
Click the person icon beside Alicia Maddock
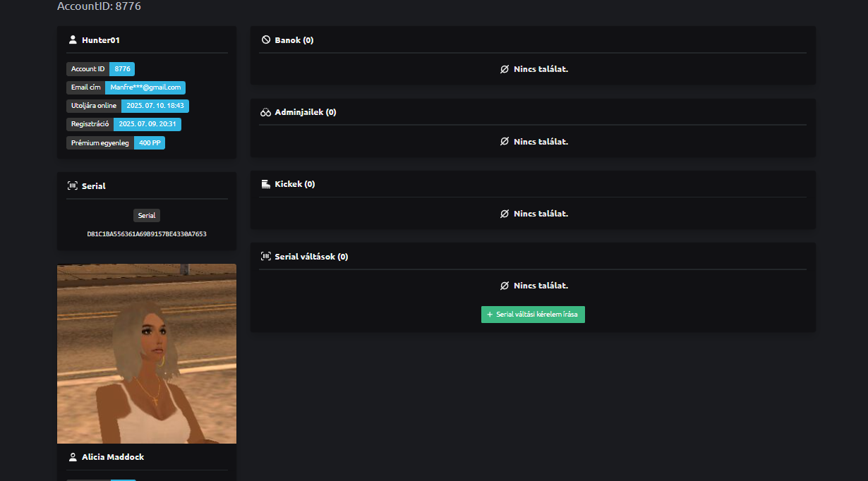coord(73,457)
